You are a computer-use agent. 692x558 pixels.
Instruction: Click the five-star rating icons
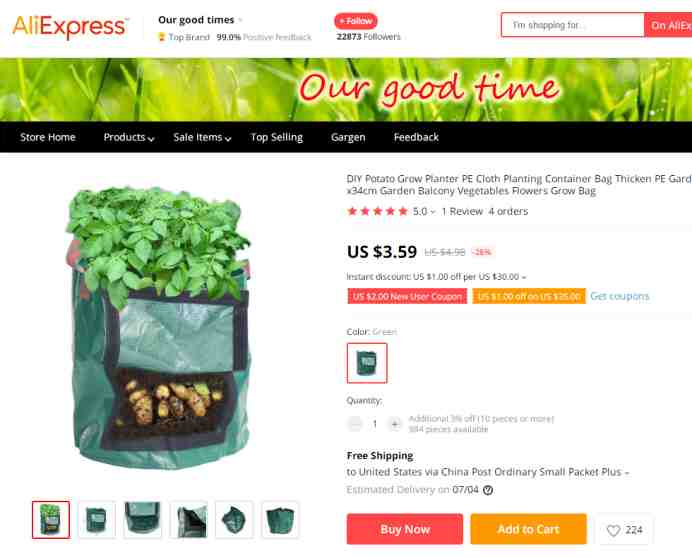pyautogui.click(x=377, y=211)
